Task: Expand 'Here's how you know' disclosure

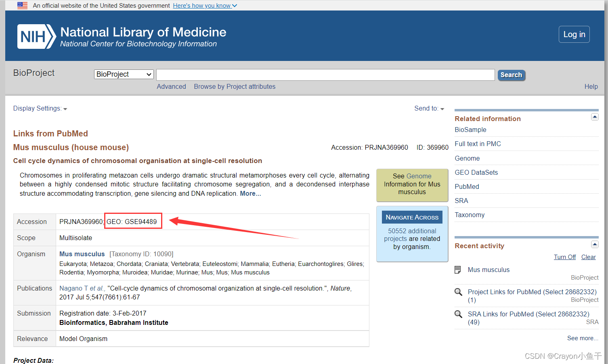Action: click(x=205, y=6)
